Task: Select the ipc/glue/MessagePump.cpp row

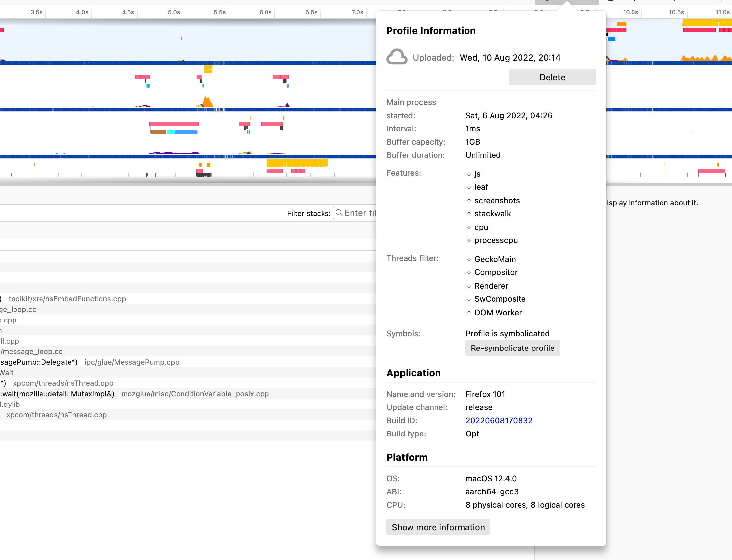Action: (x=132, y=362)
